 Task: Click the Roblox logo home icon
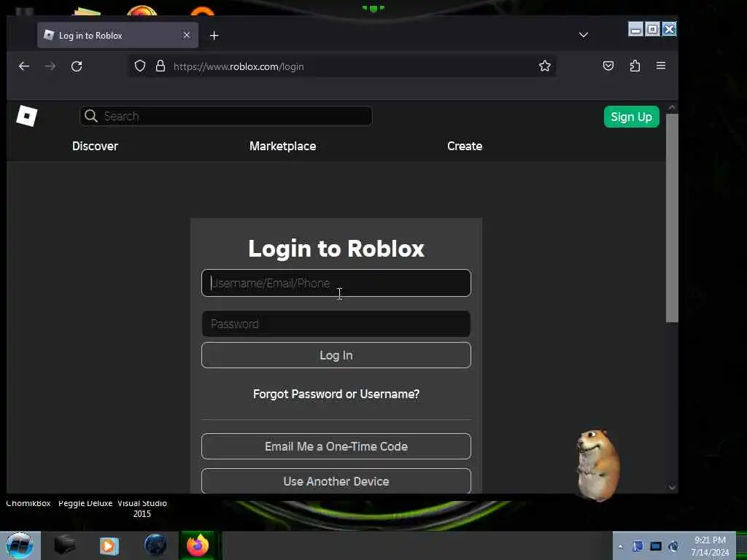point(27,116)
